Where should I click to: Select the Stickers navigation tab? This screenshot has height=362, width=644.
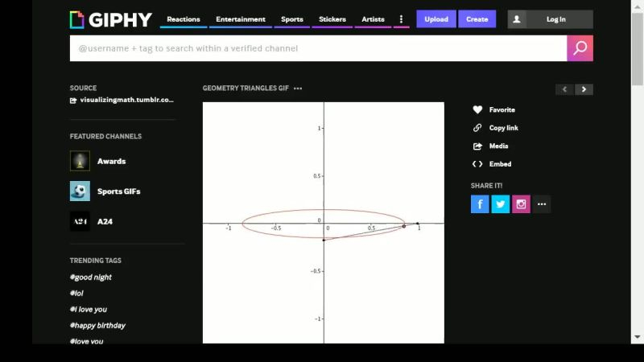coord(332,19)
